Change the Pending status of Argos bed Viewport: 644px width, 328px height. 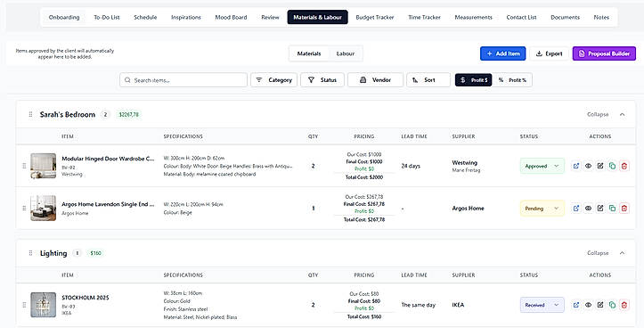click(x=542, y=209)
